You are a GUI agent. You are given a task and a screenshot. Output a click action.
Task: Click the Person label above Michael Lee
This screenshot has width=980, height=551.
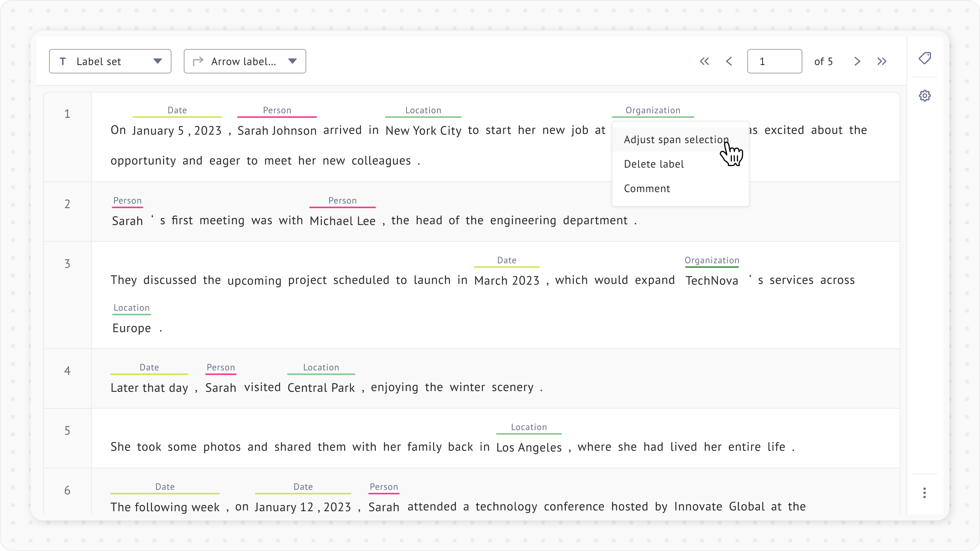[x=342, y=201]
